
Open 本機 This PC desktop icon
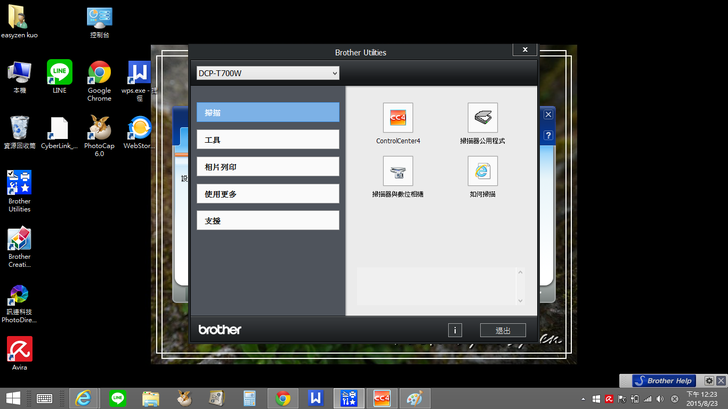pyautogui.click(x=19, y=77)
